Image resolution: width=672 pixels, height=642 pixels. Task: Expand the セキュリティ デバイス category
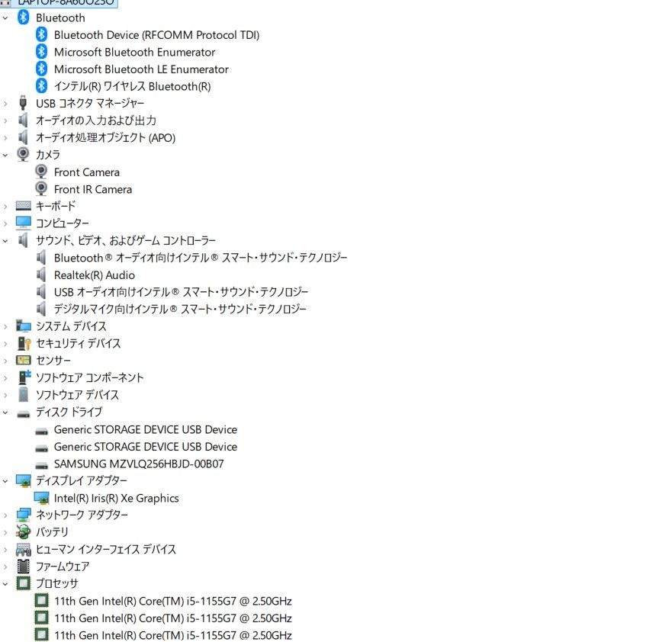pos(5,343)
